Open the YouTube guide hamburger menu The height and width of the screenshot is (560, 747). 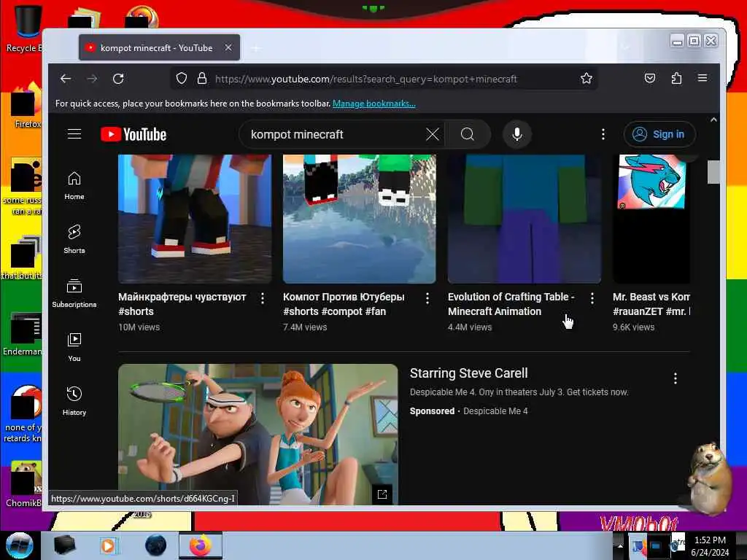(74, 134)
